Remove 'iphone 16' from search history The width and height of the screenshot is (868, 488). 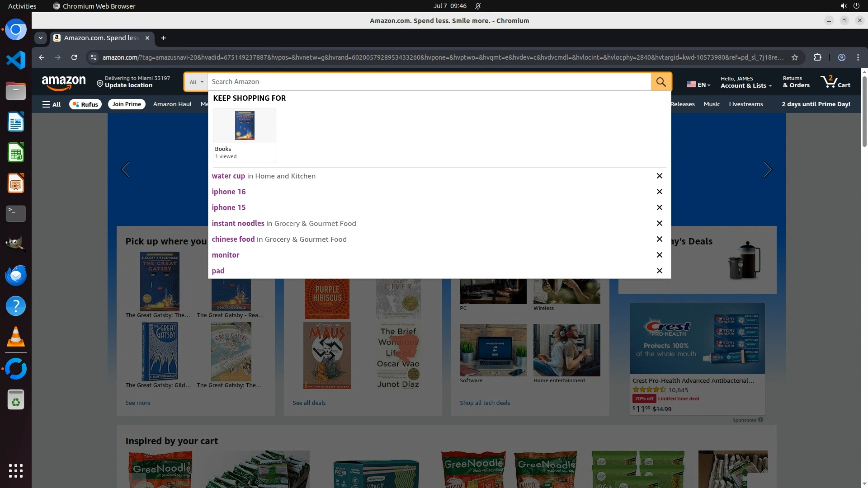pos(659,192)
